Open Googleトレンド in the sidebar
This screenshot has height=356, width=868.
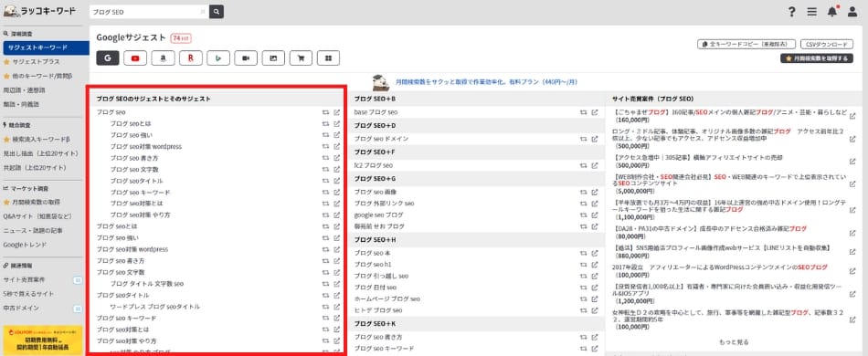25,245
